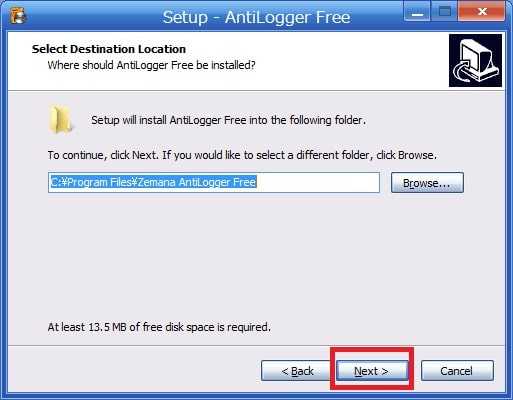Screen dimensions: 513x400
Task: Click the 'To continue, click Next' instruction text
Action: coord(242,155)
